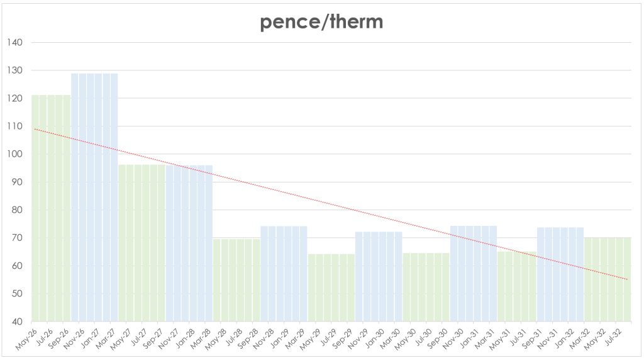644x358 pixels.
Task: Select the Nov-28 date label
Action: tap(262, 334)
